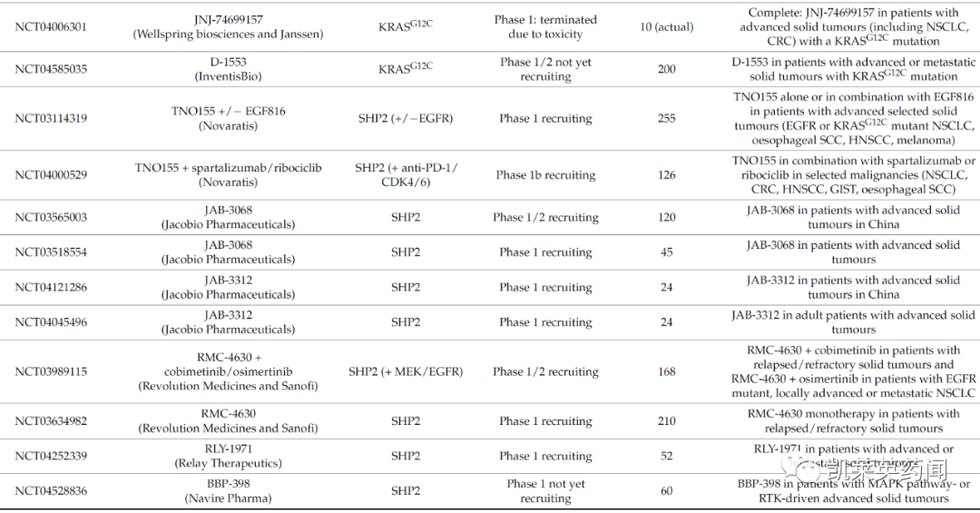Click trial ID NCT04528836
The width and height of the screenshot is (980, 513).
click(51, 491)
